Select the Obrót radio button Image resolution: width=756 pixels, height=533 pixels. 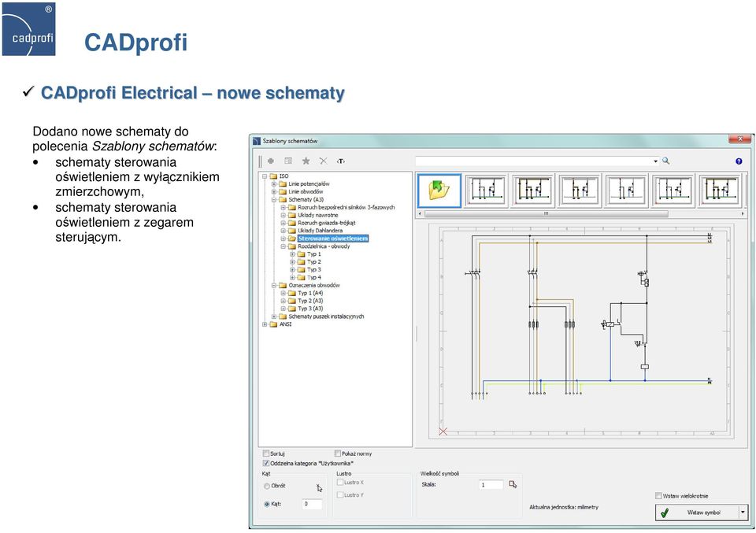[x=267, y=486]
